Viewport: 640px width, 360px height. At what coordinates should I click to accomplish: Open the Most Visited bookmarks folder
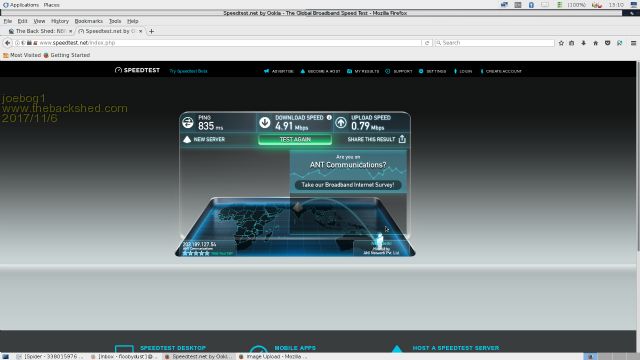(x=22, y=55)
